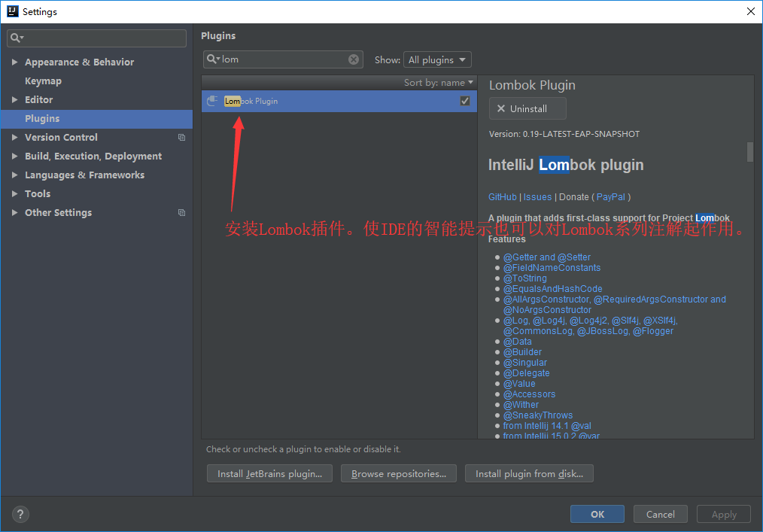Clear the plugin search text
763x532 pixels.
(x=354, y=59)
